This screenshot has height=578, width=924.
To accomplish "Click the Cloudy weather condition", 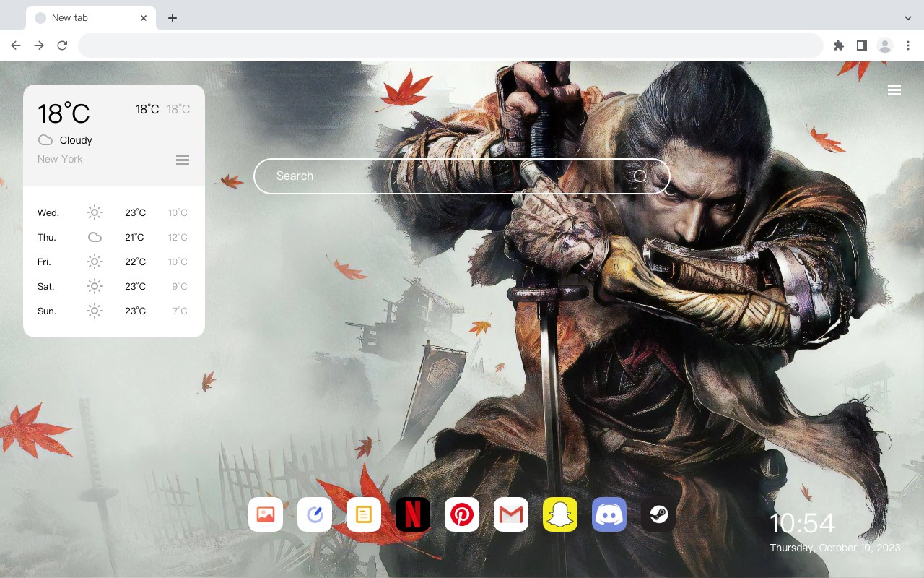I will pyautogui.click(x=76, y=140).
